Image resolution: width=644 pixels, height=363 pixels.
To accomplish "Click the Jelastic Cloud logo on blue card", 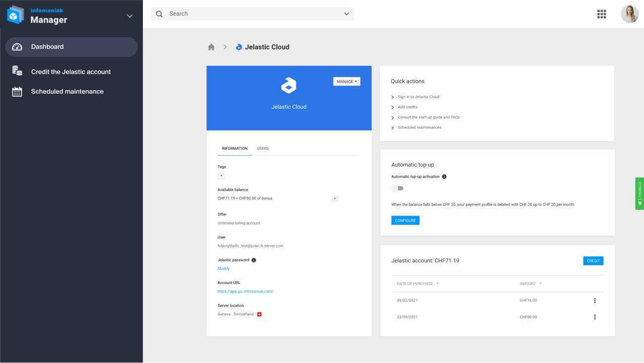I will (289, 86).
